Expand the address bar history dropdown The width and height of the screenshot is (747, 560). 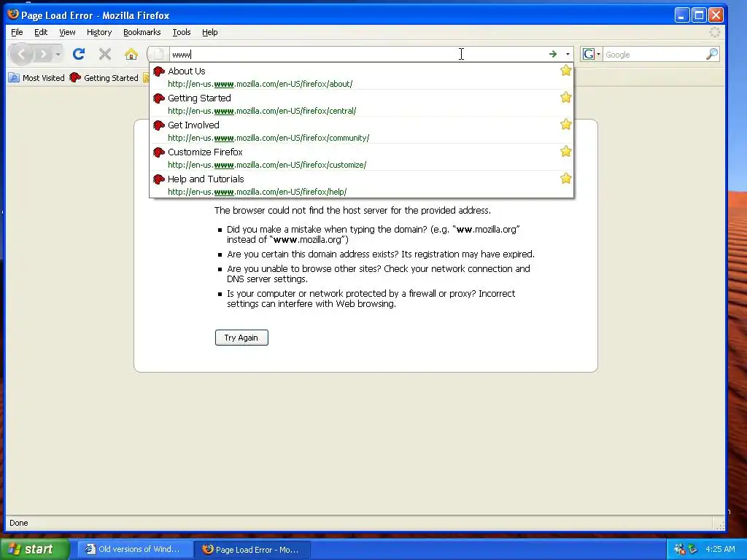pyautogui.click(x=568, y=54)
